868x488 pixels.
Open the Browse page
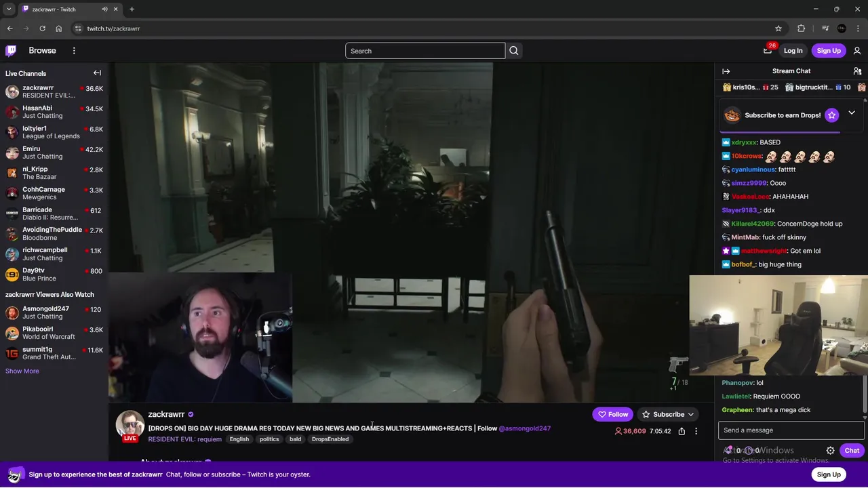(x=42, y=51)
